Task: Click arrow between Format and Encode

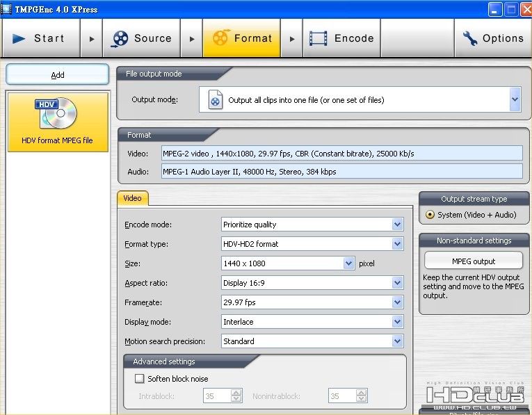Action: (x=292, y=39)
